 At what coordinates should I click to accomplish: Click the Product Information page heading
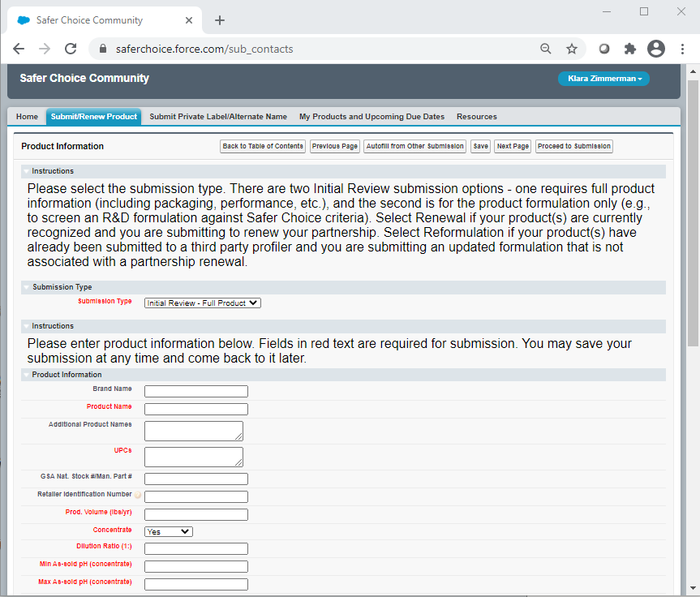[62, 147]
